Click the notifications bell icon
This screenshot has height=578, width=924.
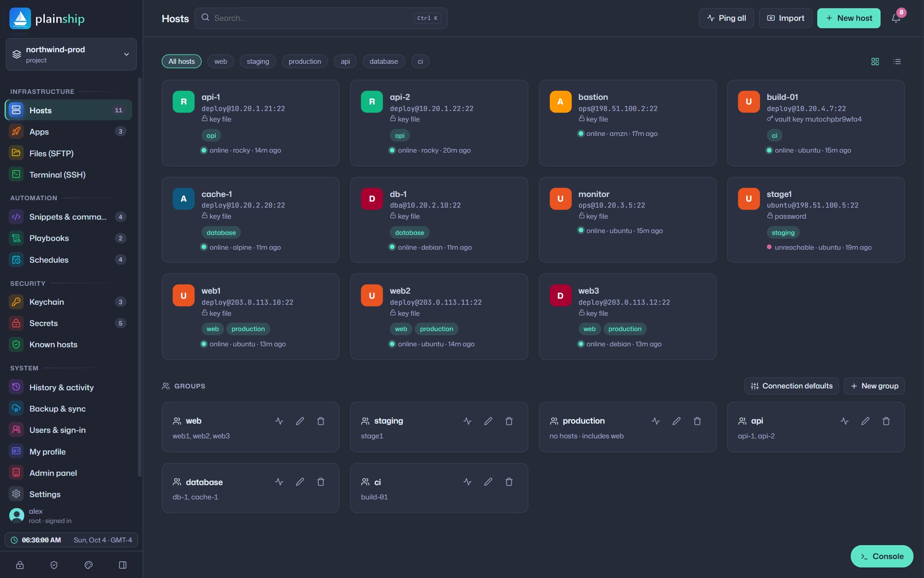pyautogui.click(x=895, y=18)
